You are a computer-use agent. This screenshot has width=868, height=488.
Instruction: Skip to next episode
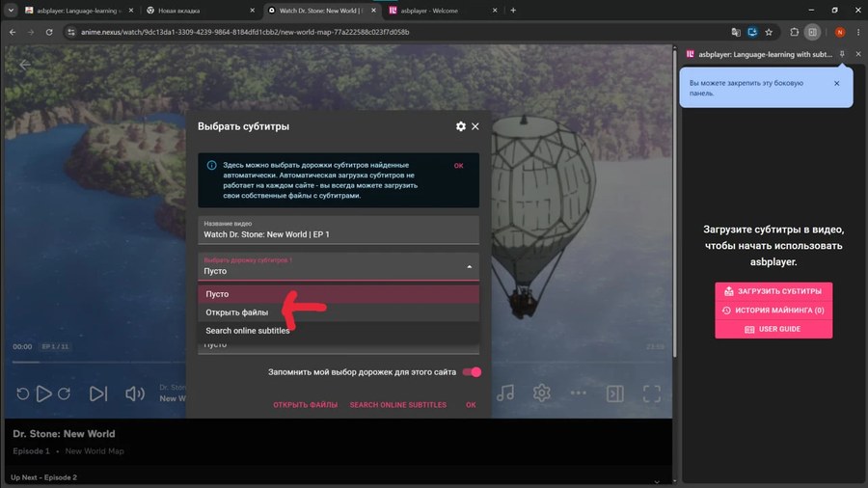tap(98, 393)
